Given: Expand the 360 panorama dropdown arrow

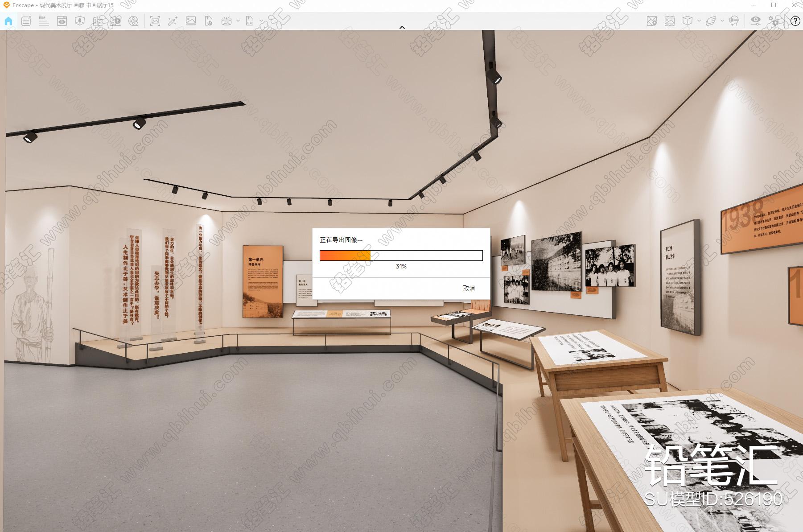Looking at the screenshot, I should (238, 21).
